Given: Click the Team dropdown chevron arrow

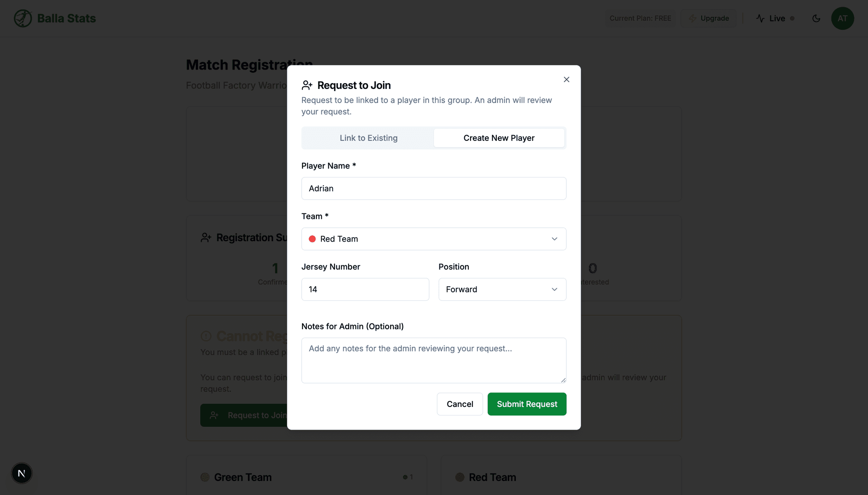Looking at the screenshot, I should 554,239.
